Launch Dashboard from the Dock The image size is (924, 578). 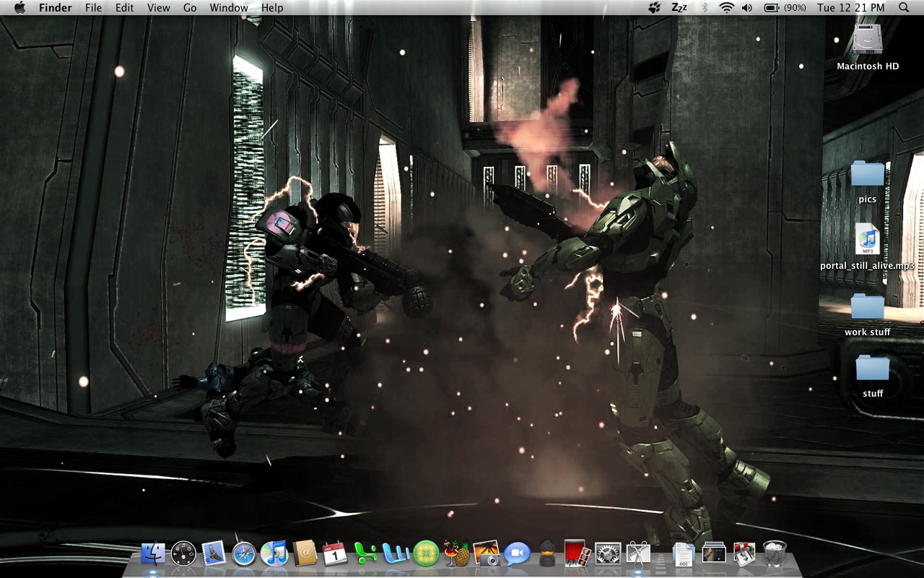click(x=183, y=554)
